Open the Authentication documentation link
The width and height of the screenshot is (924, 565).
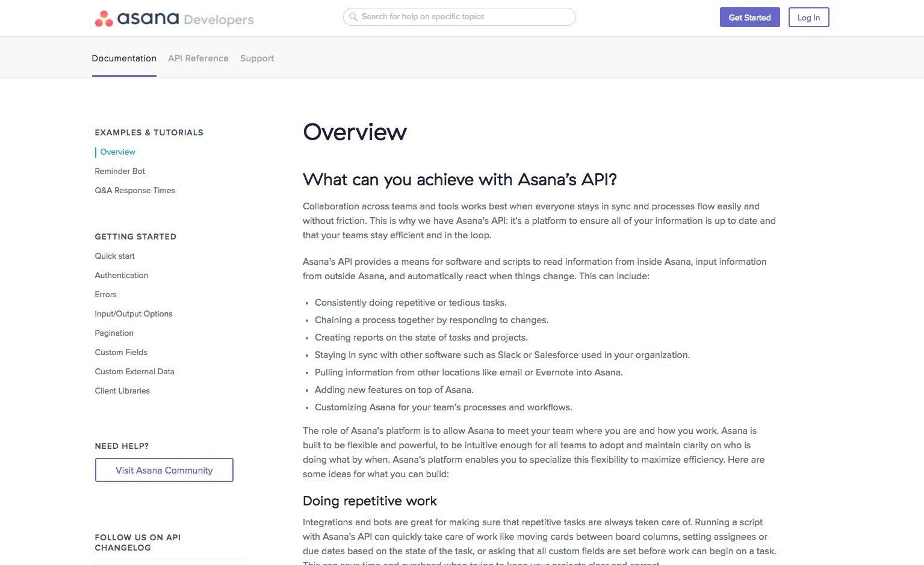pyautogui.click(x=121, y=276)
